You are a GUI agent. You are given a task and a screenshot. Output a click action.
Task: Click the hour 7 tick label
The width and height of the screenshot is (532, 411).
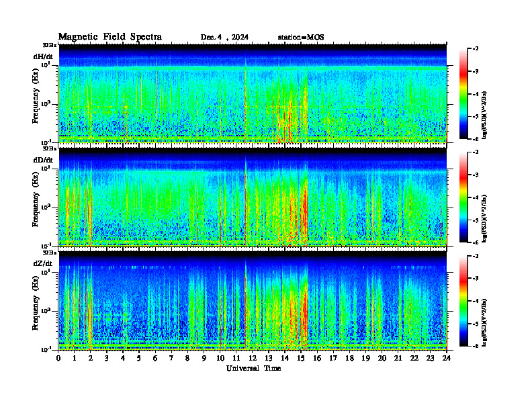(x=171, y=359)
